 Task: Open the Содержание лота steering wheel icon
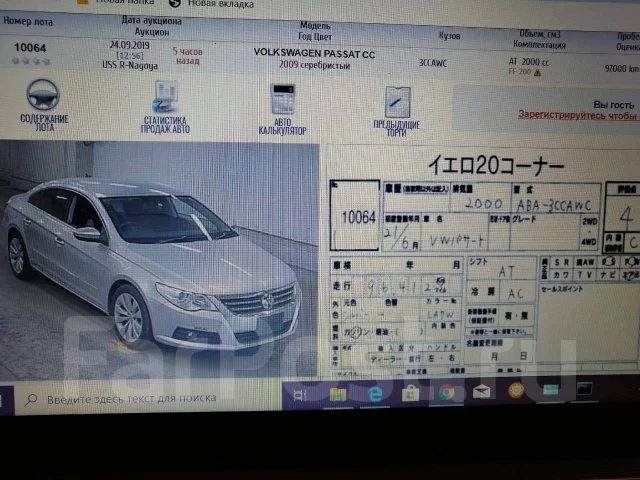(x=43, y=95)
